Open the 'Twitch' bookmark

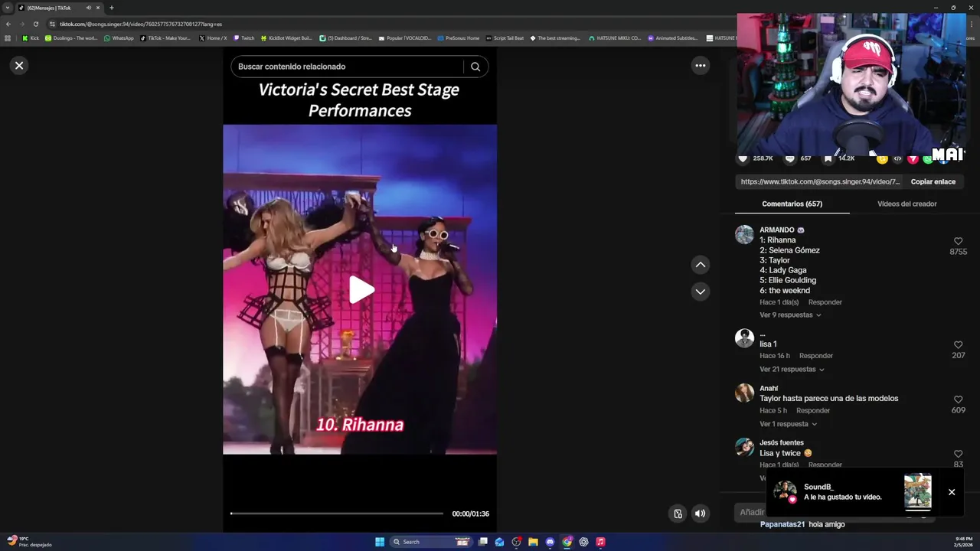click(244, 38)
